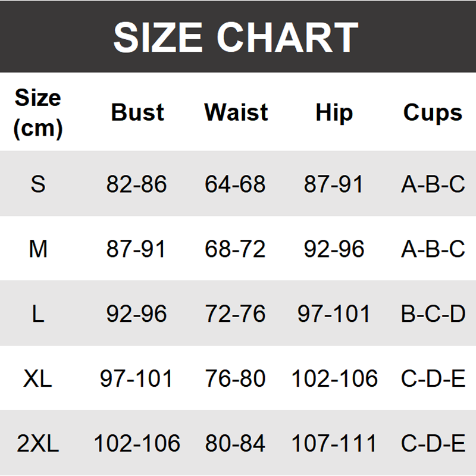476x476 pixels.
Task: Select hip value 107-111
Action: tap(334, 443)
